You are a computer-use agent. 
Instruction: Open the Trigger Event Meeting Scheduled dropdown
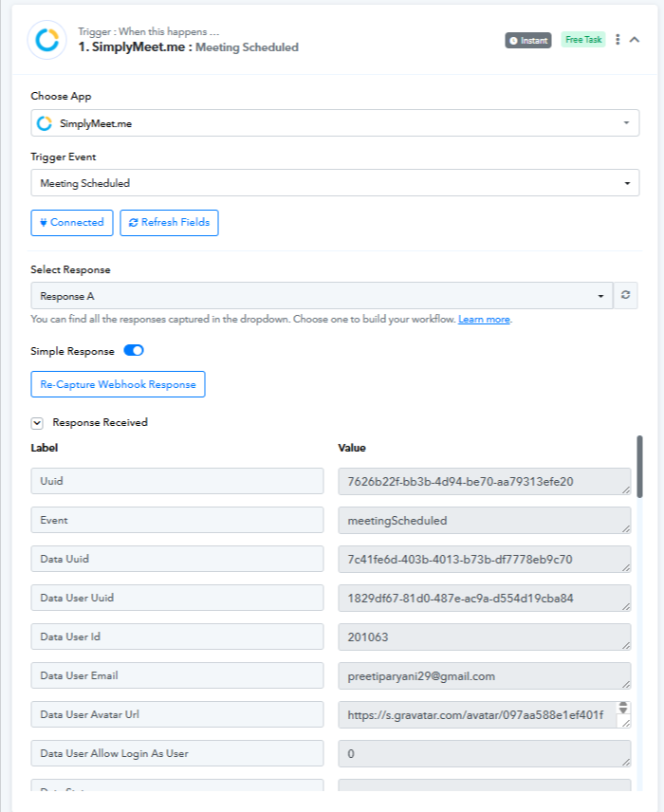[x=335, y=183]
